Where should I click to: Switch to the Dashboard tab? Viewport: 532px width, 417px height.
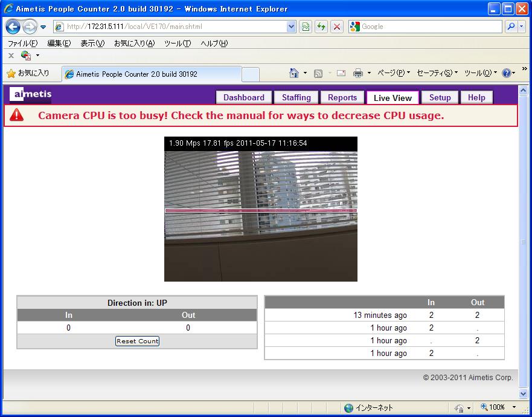coord(243,97)
